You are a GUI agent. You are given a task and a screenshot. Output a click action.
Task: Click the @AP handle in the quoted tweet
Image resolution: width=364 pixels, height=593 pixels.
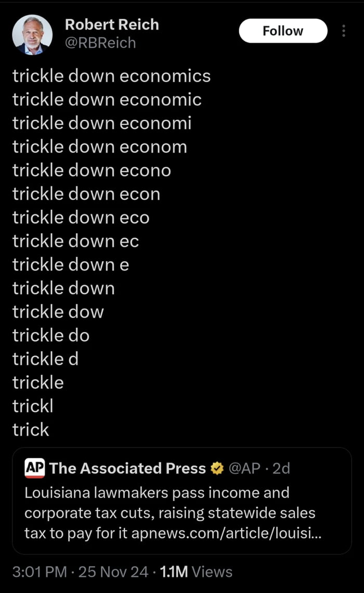(x=244, y=468)
